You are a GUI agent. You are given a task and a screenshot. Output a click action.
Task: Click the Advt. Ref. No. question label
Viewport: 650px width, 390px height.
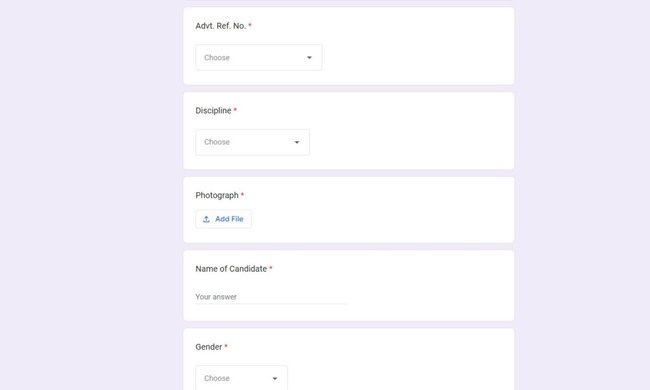coord(221,26)
